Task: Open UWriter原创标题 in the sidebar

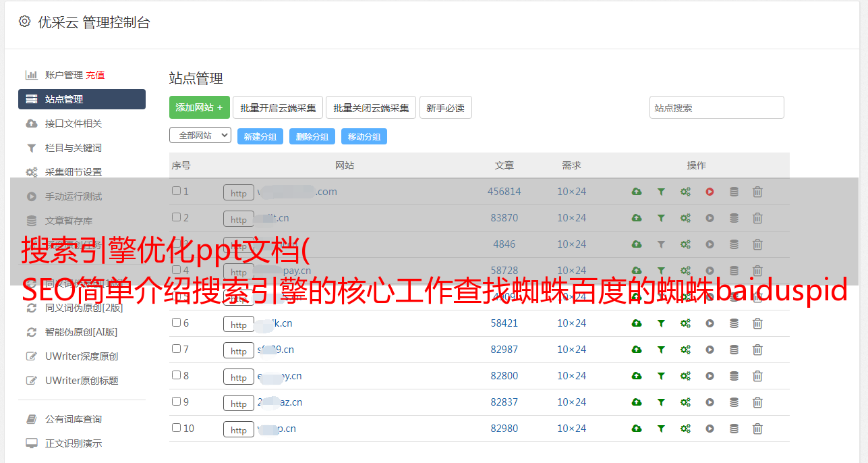Action: coord(82,381)
